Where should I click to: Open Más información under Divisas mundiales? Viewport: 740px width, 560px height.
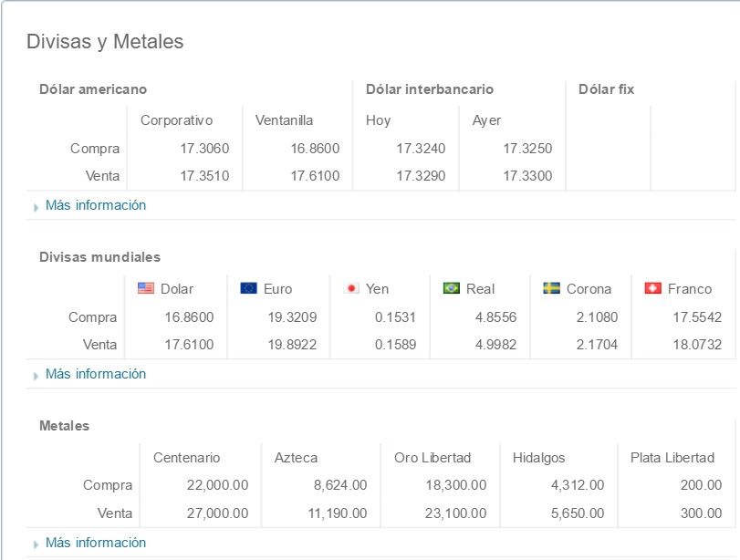(96, 373)
